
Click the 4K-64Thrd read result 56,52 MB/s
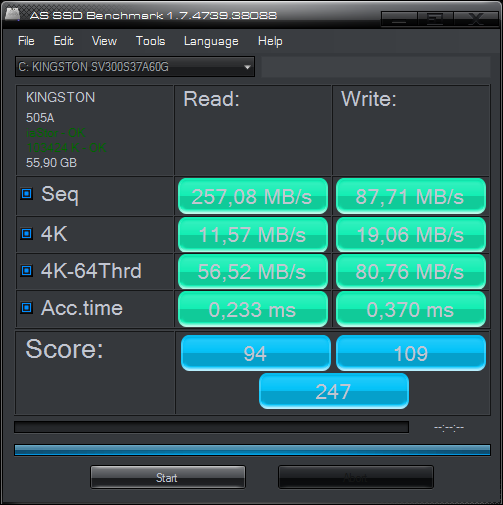(x=253, y=272)
